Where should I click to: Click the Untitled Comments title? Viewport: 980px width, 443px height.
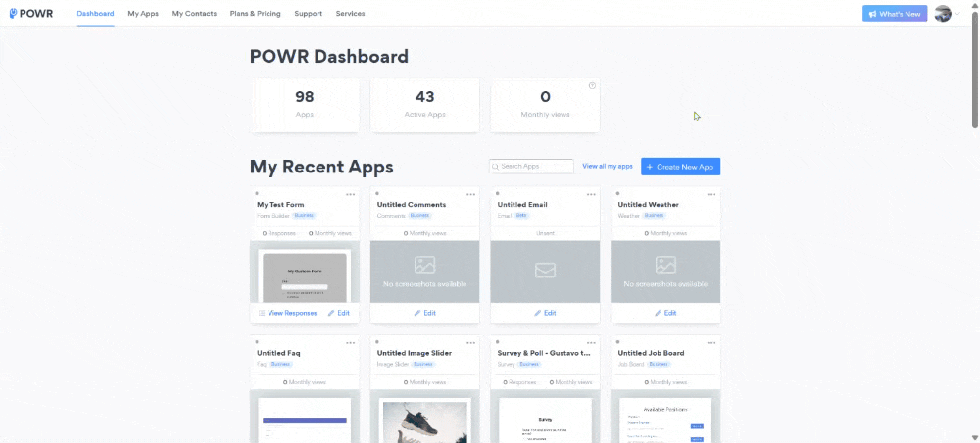tap(412, 204)
